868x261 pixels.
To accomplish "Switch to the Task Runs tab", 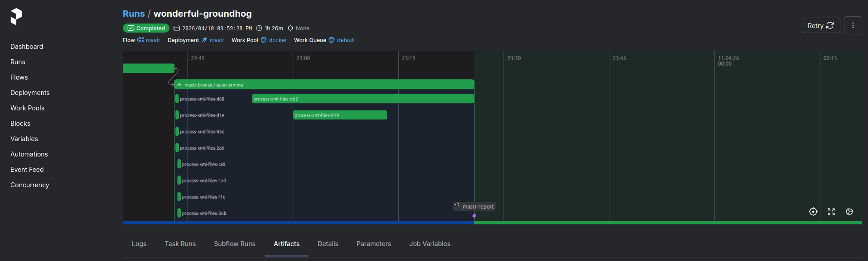I will coord(180,244).
